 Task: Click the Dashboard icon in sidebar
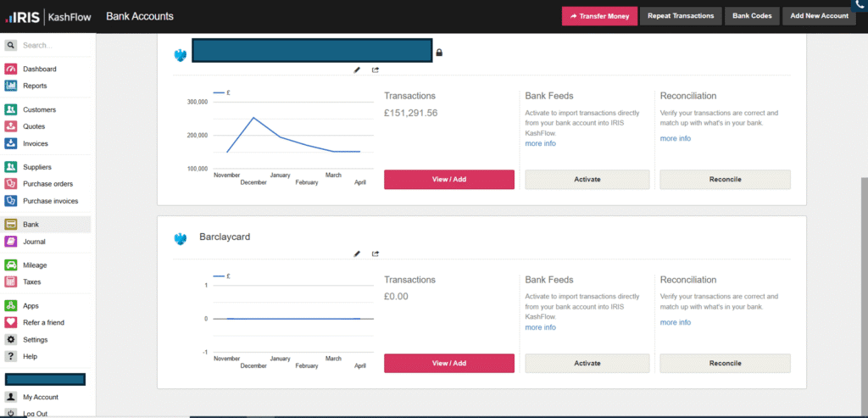click(11, 69)
